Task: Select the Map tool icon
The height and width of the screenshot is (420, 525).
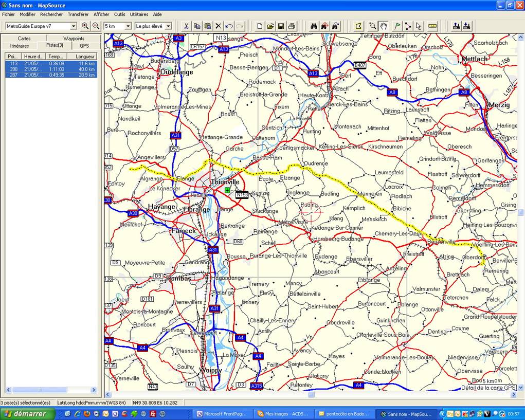Action: pyautogui.click(x=358, y=26)
